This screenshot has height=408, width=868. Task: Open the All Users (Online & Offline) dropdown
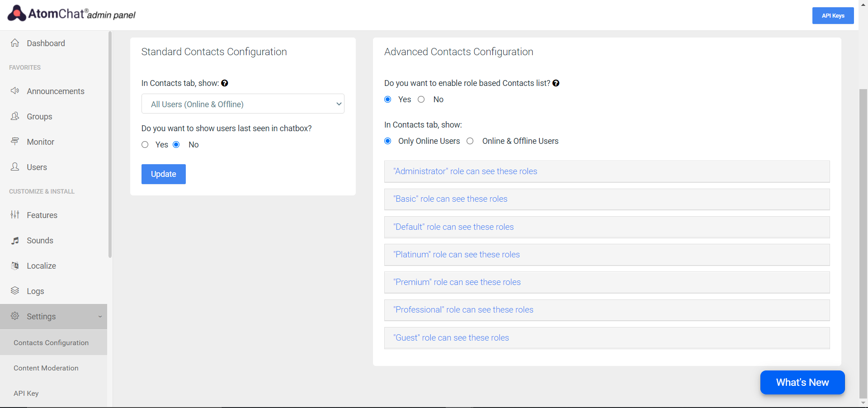point(243,104)
